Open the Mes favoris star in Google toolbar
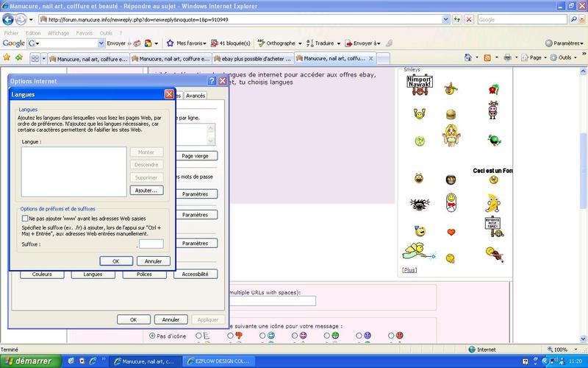The height and width of the screenshot is (368, 588). tap(187, 43)
